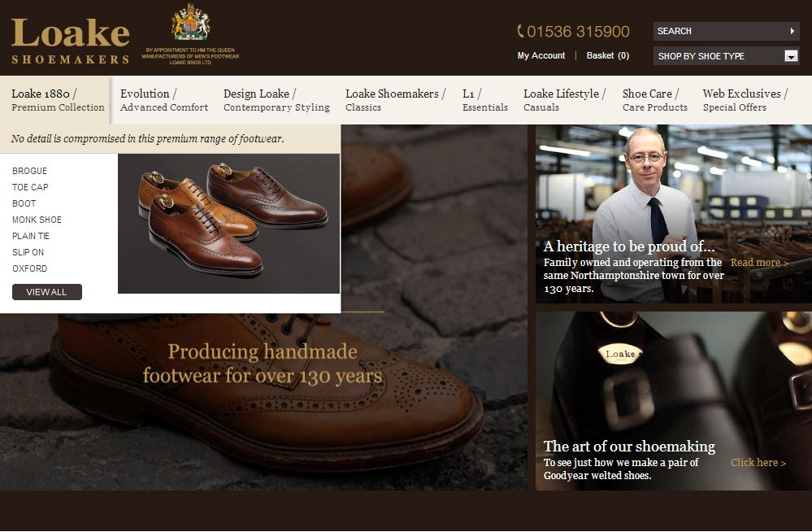Screen dimensions: 812x532
Task: Follow the Read more heritage link
Action: [x=759, y=263]
